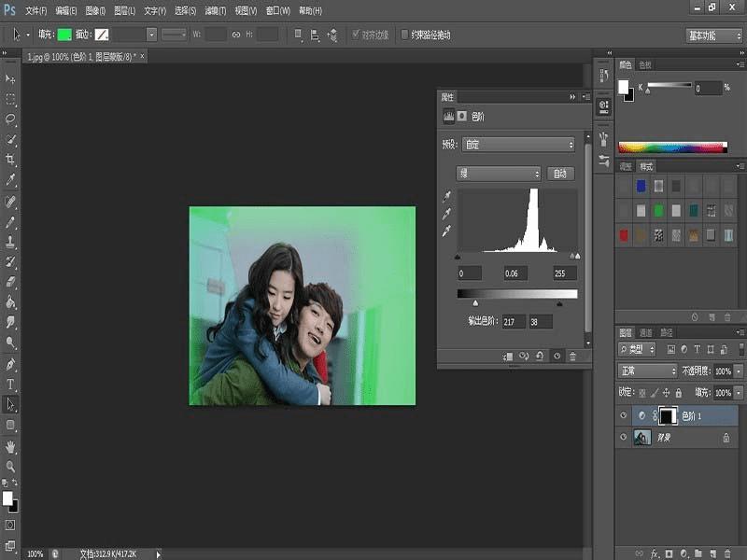Image resolution: width=747 pixels, height=560 pixels.
Task: Click the midtone input field showing 0.06
Action: 514,273
